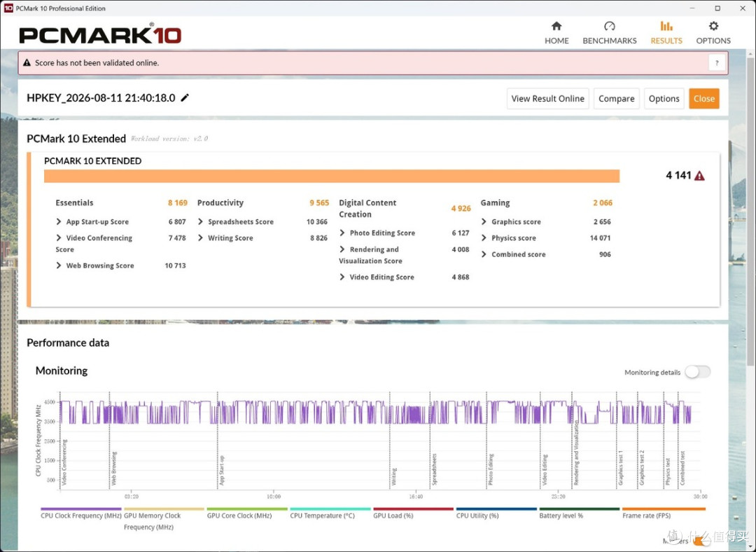Click the App Start-up marker on chart
Screen dimensions: 756x552
pos(222,471)
